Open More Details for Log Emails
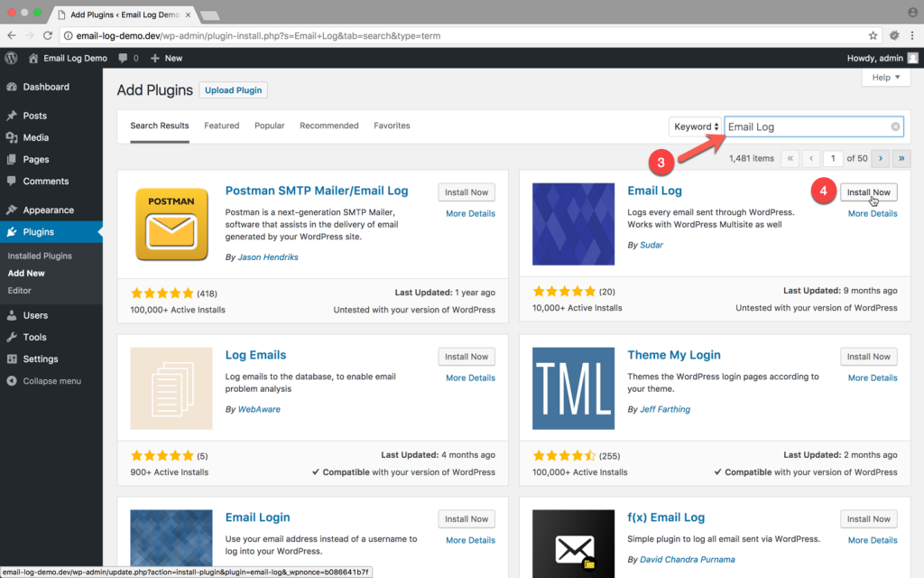Image resolution: width=924 pixels, height=578 pixels. coord(470,378)
